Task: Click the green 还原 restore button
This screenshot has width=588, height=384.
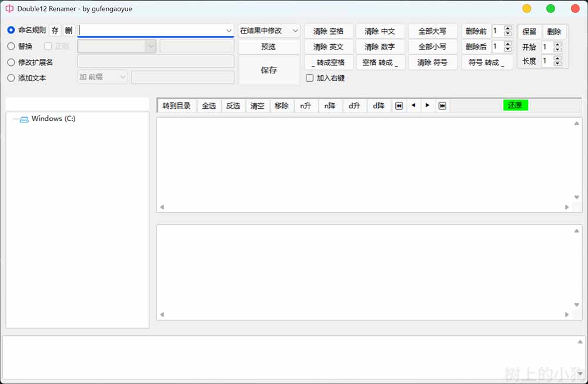Action: click(515, 105)
